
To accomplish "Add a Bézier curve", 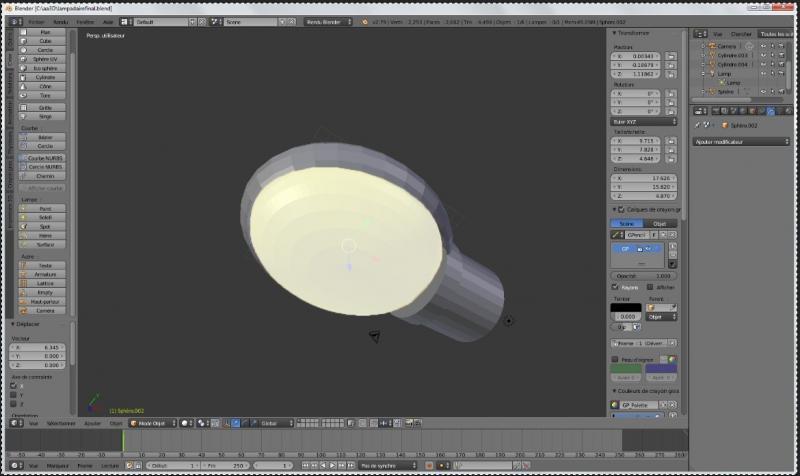I will 45,137.
